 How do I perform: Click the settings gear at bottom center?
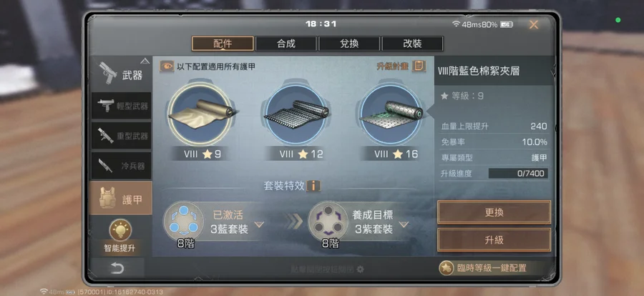point(360,270)
